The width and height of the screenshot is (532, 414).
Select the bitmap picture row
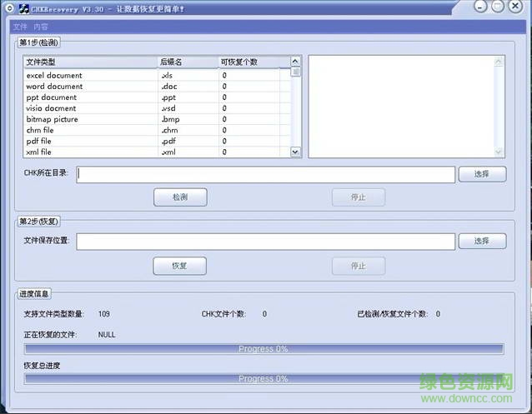157,119
